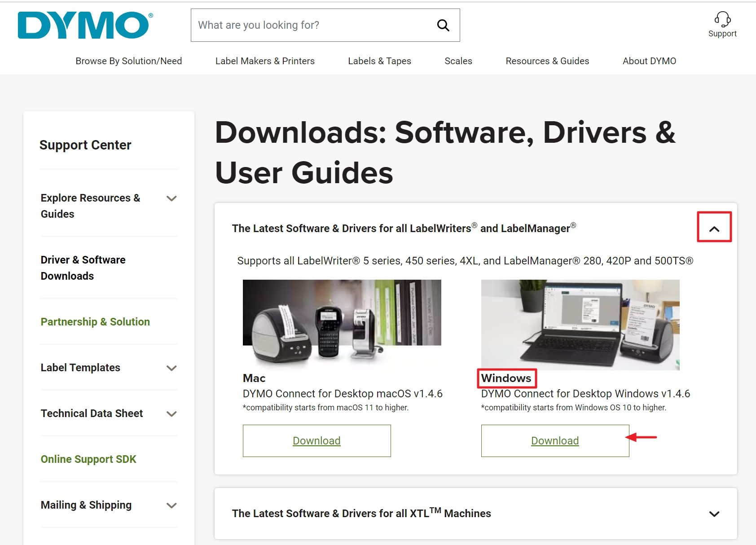
Task: Open Browse By Solution/Need menu
Action: coord(129,61)
